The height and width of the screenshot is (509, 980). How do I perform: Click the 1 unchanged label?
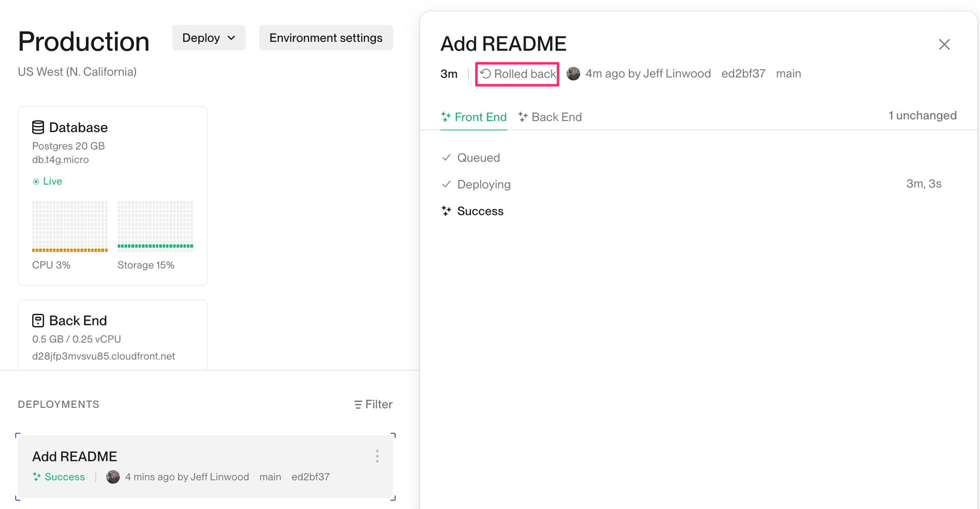923,115
